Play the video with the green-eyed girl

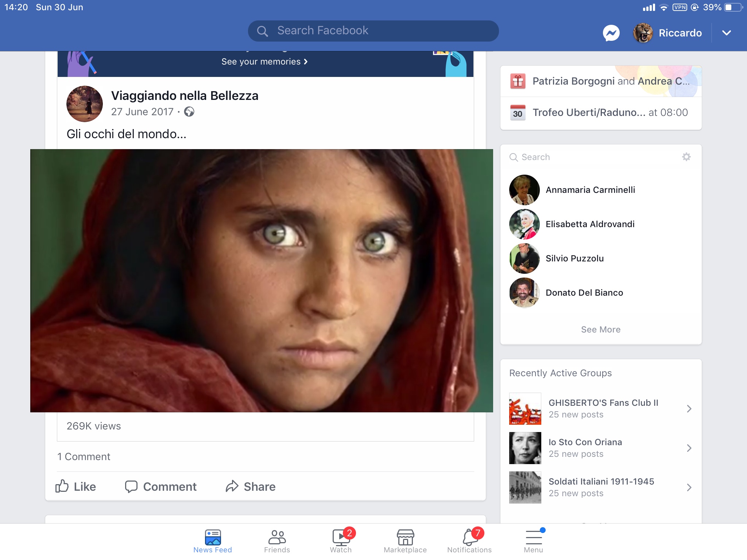pos(262,280)
